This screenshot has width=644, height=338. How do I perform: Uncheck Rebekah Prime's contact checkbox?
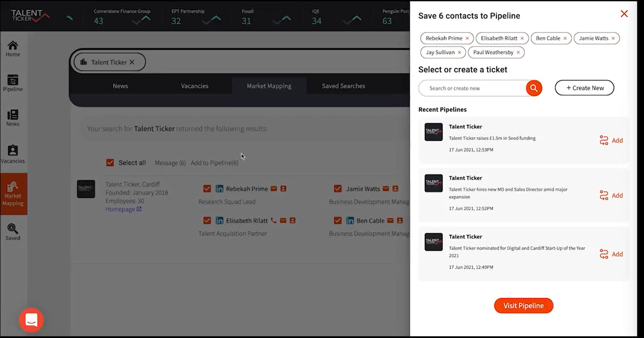[207, 188]
